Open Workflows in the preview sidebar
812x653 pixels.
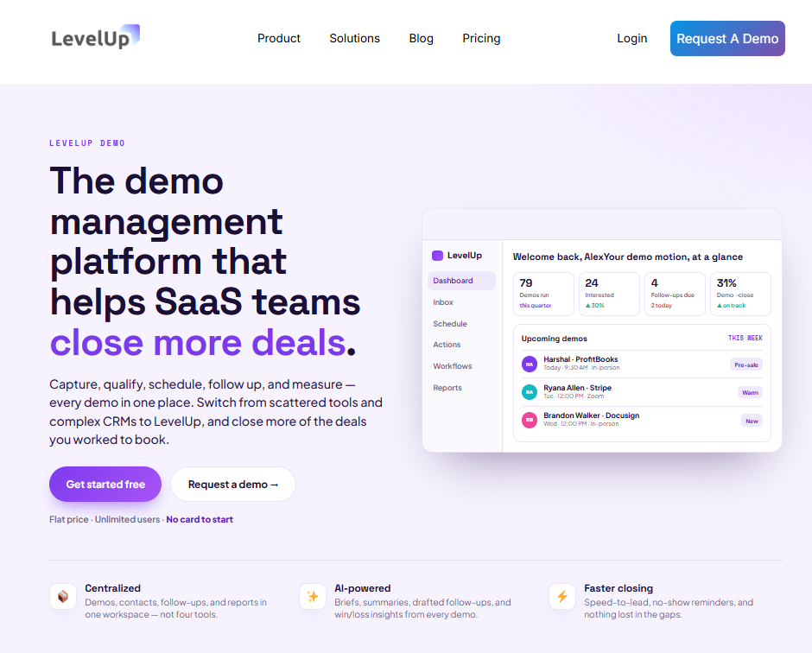pyautogui.click(x=453, y=366)
